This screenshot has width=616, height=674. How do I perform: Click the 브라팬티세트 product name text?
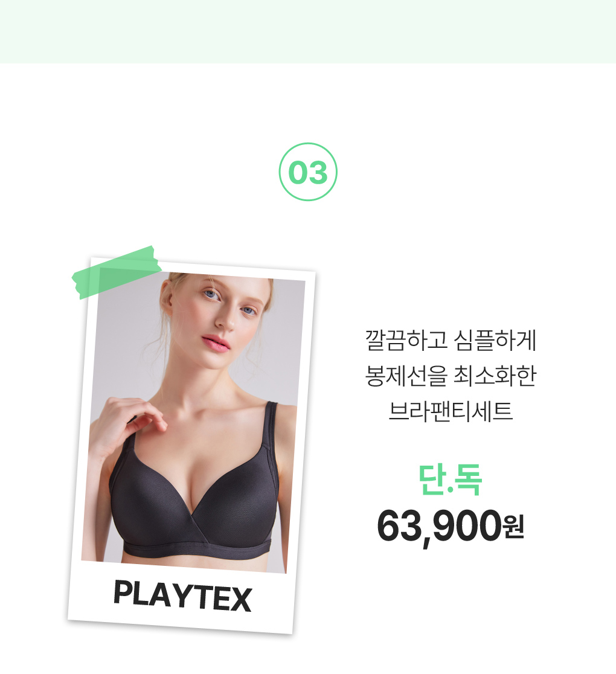tap(451, 411)
